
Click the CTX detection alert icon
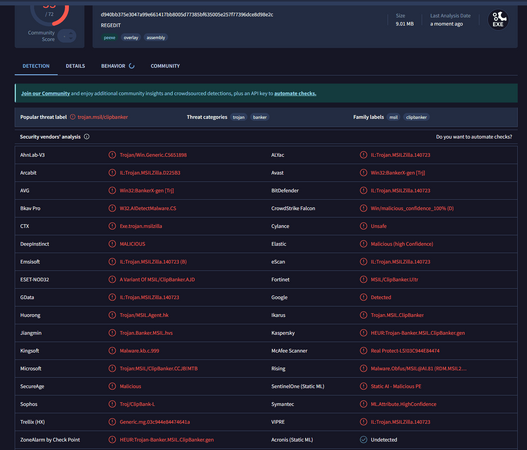click(112, 226)
